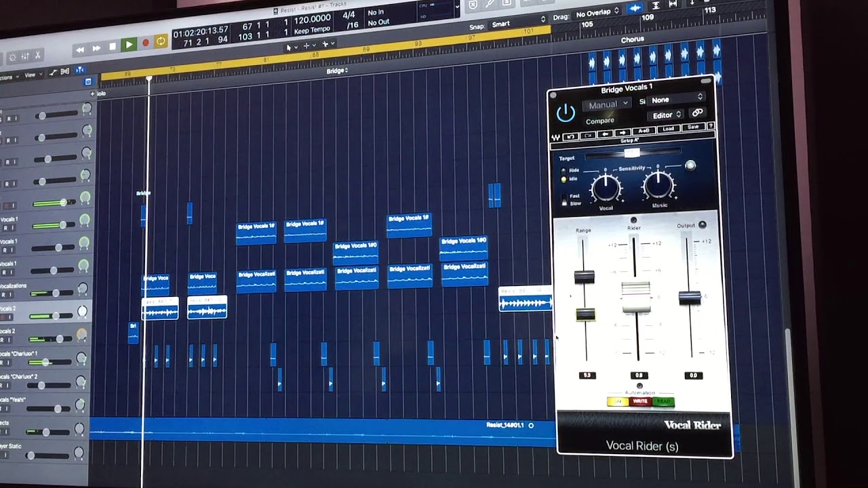The height and width of the screenshot is (488, 868).
Task: Click the close dot on the Bridge Vocals 1 plugin window
Action: [552, 95]
